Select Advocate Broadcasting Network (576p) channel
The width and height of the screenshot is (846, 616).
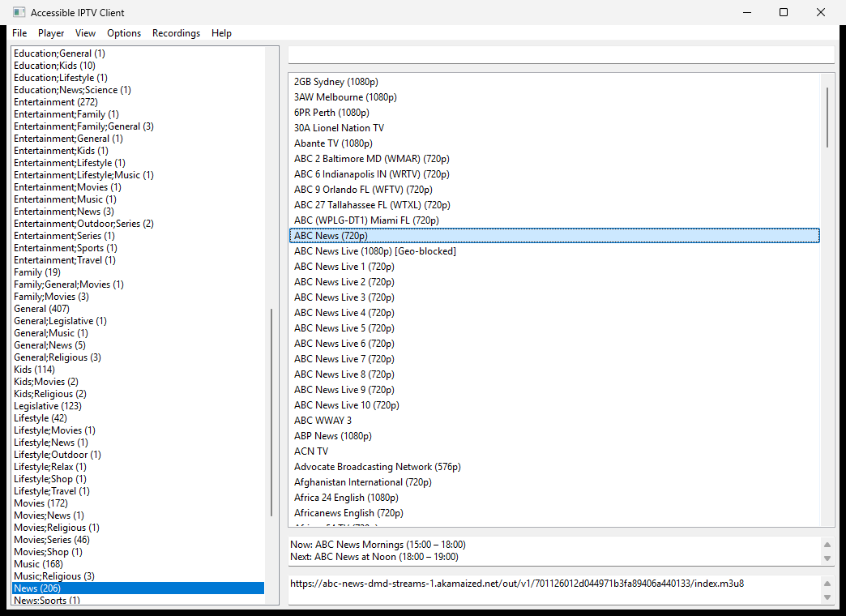click(x=554, y=466)
